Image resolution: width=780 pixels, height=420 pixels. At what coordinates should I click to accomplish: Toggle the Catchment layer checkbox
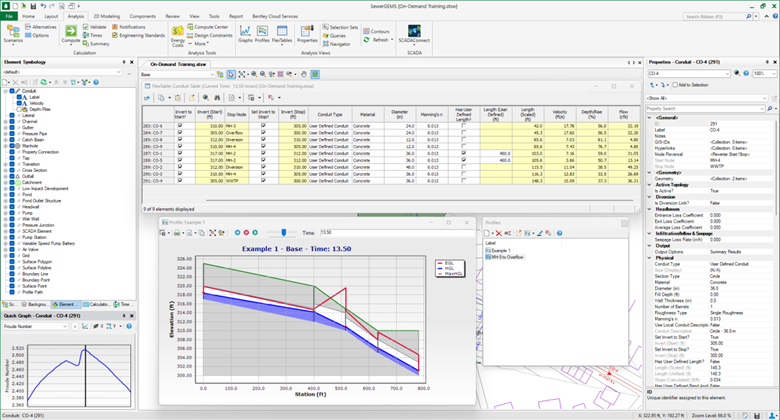coord(12,182)
